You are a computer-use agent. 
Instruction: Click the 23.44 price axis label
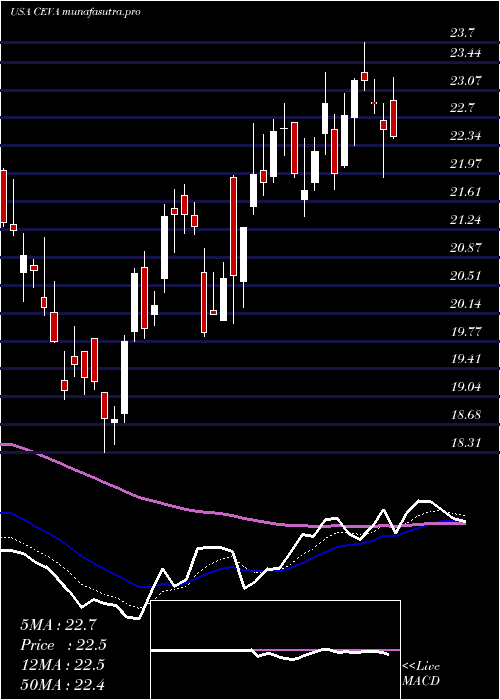466,53
